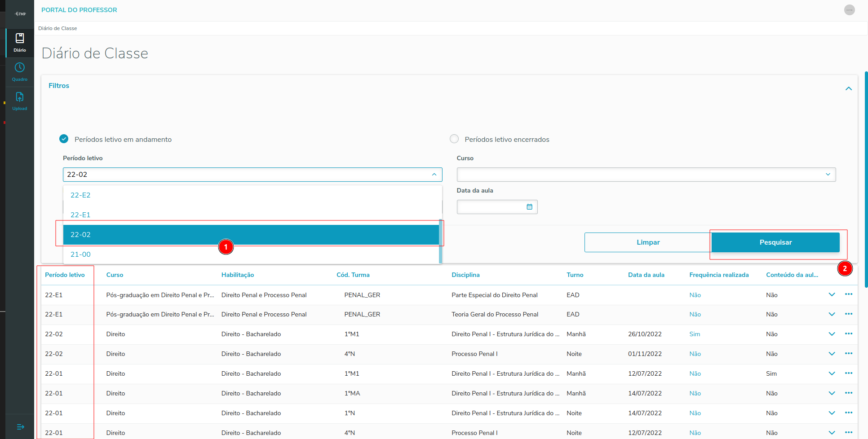Open the Upload sidebar icon
868x439 pixels.
[x=20, y=101]
